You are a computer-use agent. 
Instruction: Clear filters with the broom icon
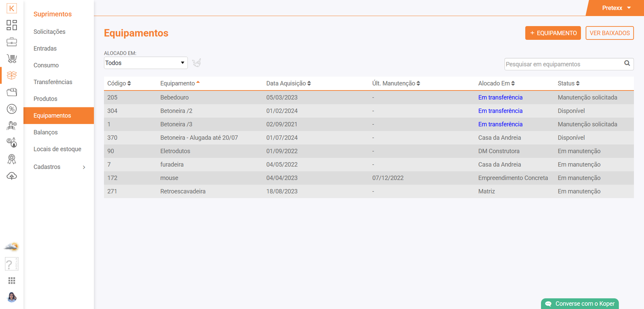(x=196, y=63)
